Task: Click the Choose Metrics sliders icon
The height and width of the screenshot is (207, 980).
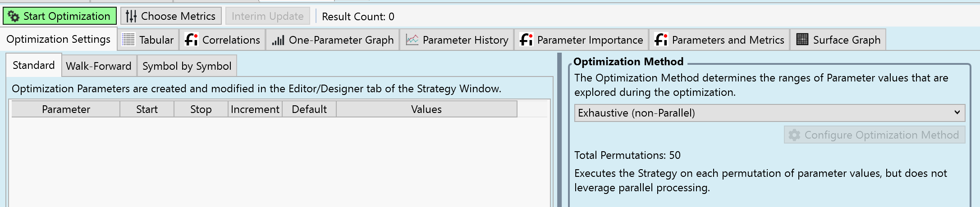Action: (131, 17)
